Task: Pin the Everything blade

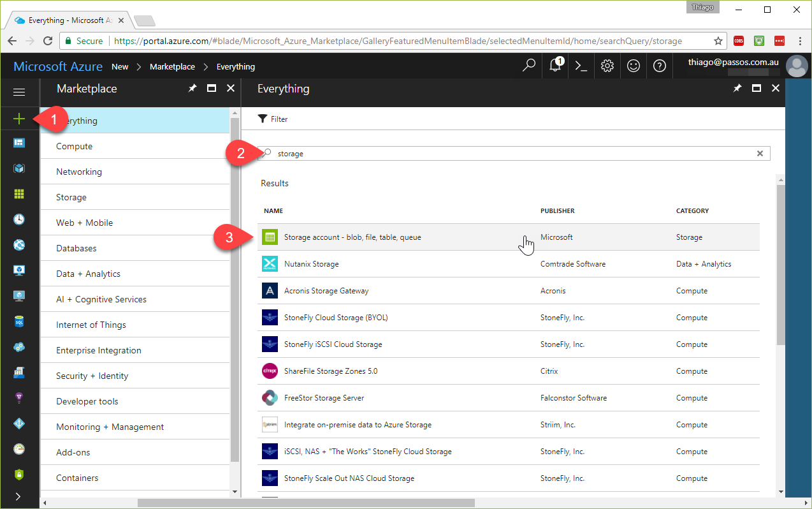Action: tap(737, 89)
